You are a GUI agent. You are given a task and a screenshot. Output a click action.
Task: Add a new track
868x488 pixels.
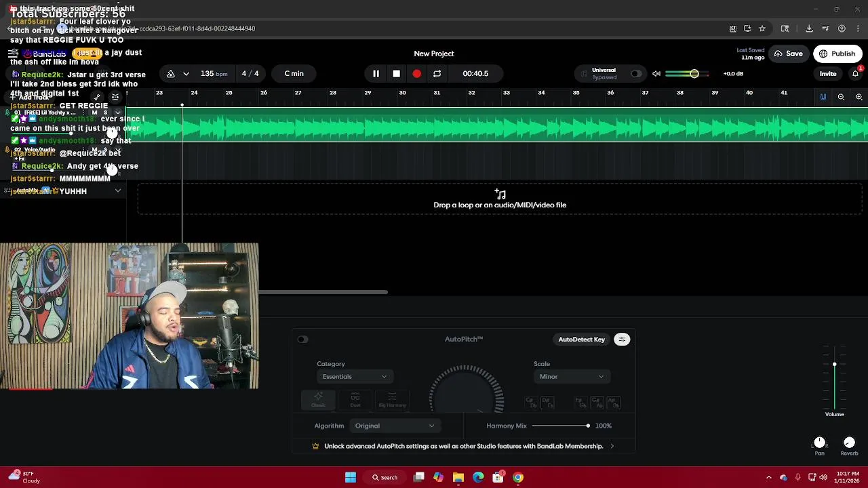28,98
